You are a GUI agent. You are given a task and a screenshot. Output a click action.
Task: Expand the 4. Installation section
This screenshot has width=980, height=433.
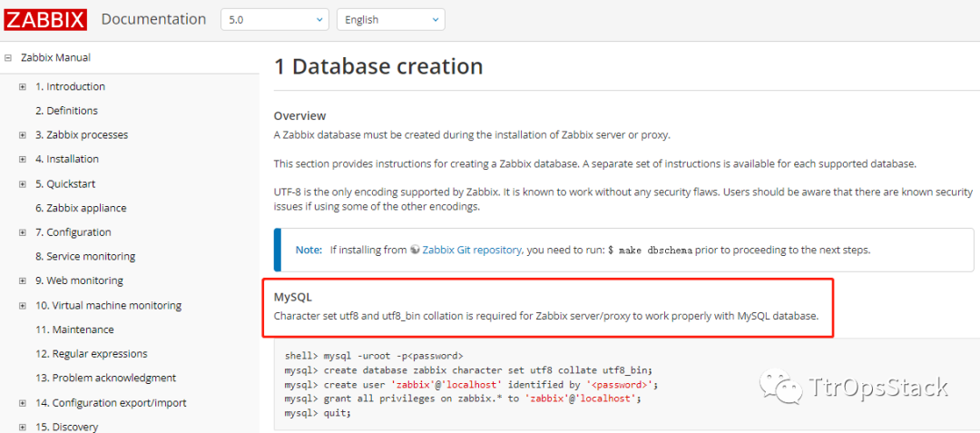23,160
